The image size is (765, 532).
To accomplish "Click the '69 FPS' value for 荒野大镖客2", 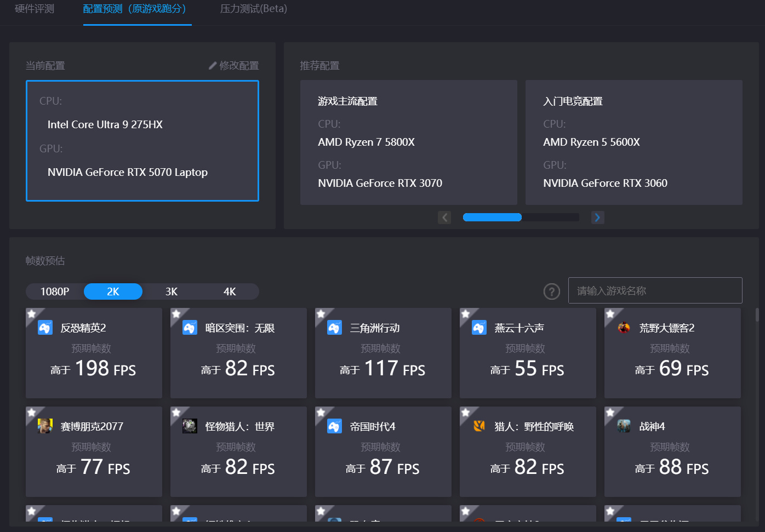I will click(684, 369).
